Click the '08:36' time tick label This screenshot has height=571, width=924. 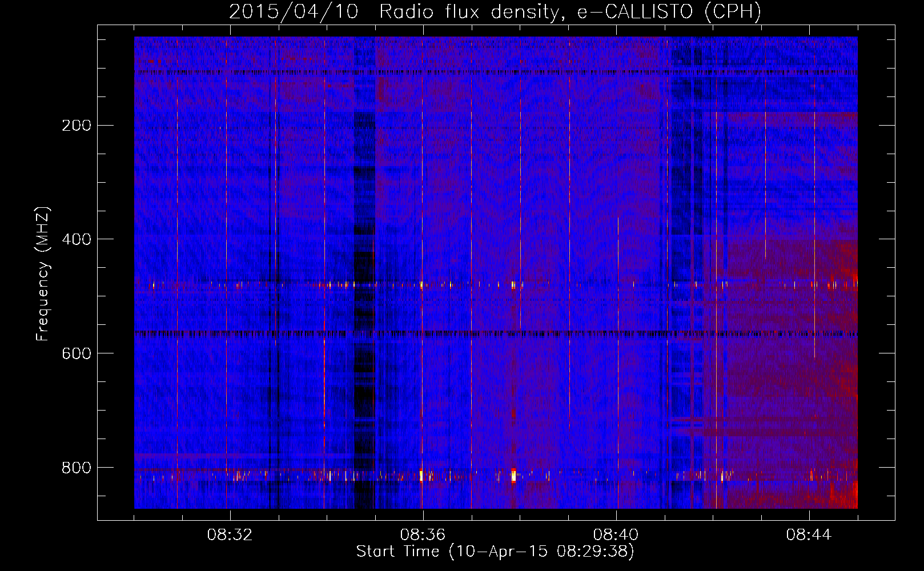[423, 535]
